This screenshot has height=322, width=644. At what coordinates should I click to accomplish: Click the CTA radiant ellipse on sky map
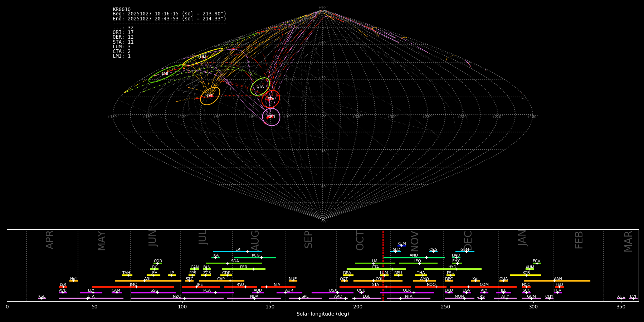tap(260, 87)
